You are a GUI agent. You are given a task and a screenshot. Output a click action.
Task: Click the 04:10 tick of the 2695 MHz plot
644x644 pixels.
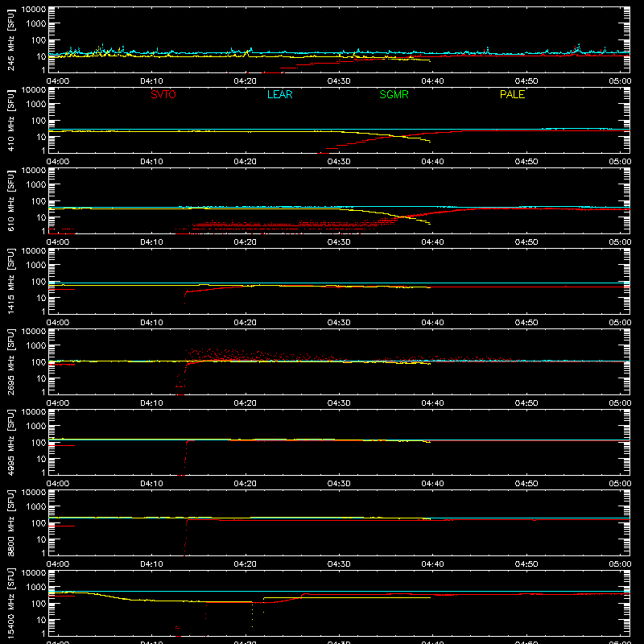[x=151, y=403]
